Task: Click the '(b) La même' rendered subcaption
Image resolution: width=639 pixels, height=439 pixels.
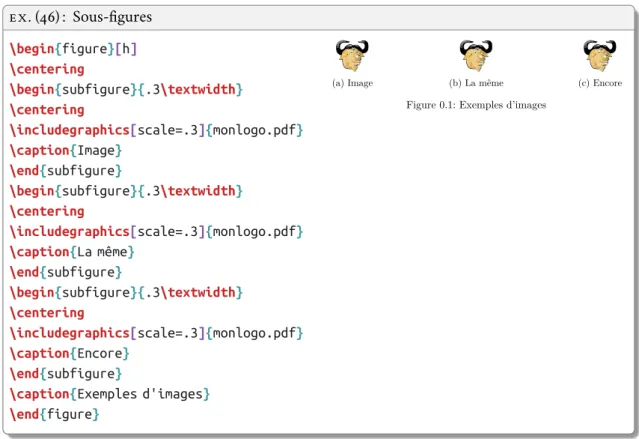Action: tap(476, 83)
